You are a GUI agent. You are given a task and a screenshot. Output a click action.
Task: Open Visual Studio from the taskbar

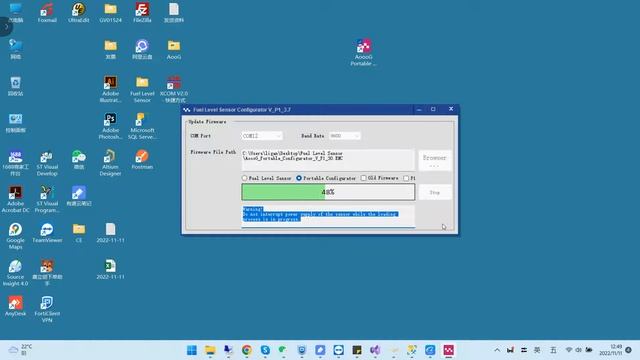point(375,350)
